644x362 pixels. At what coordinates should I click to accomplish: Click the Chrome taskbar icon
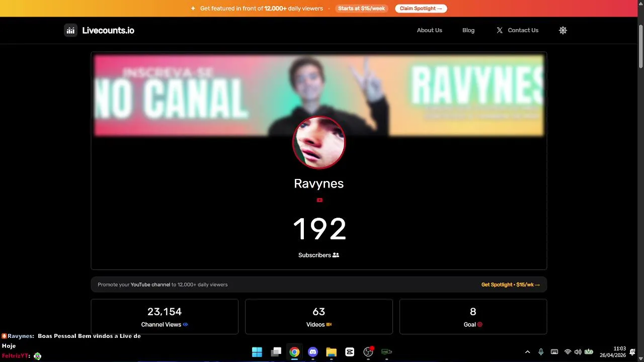(x=294, y=352)
